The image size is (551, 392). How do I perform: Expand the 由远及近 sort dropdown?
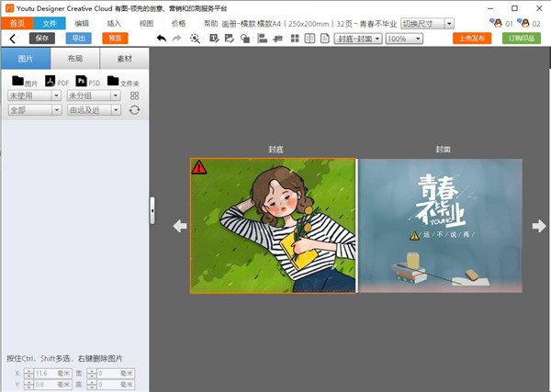[94, 109]
